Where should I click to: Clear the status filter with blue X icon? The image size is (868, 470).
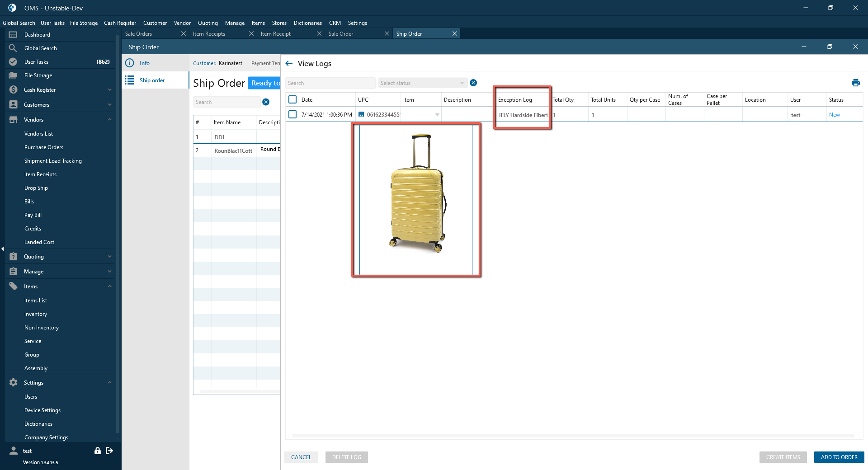pyautogui.click(x=473, y=83)
